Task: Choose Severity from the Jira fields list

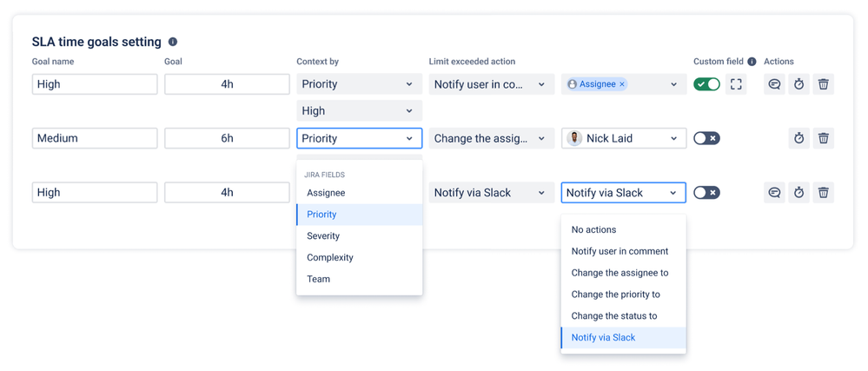Action: click(323, 236)
